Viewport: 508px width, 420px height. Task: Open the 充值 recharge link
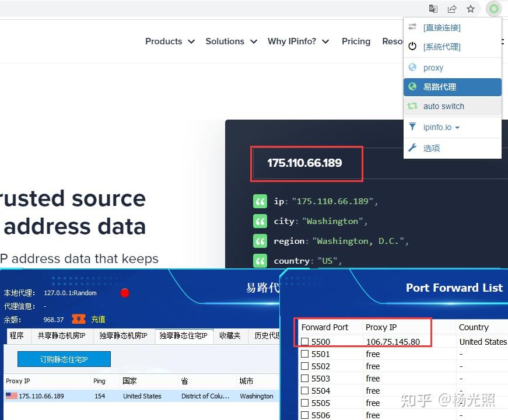pos(97,319)
